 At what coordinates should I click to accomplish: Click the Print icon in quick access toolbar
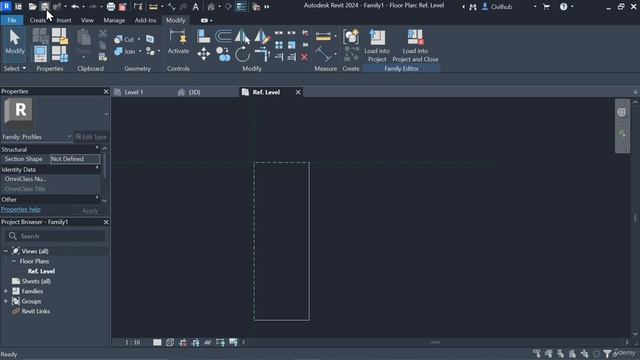111,7
